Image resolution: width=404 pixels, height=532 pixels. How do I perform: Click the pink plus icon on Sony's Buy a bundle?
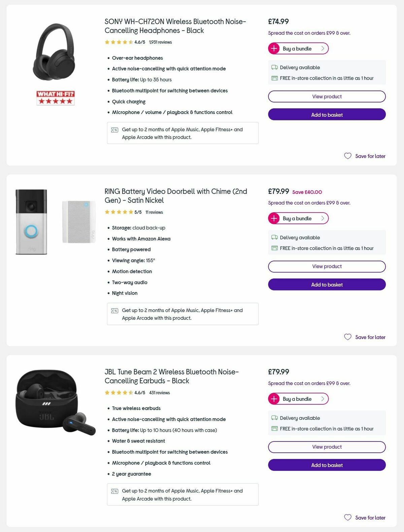tap(274, 48)
